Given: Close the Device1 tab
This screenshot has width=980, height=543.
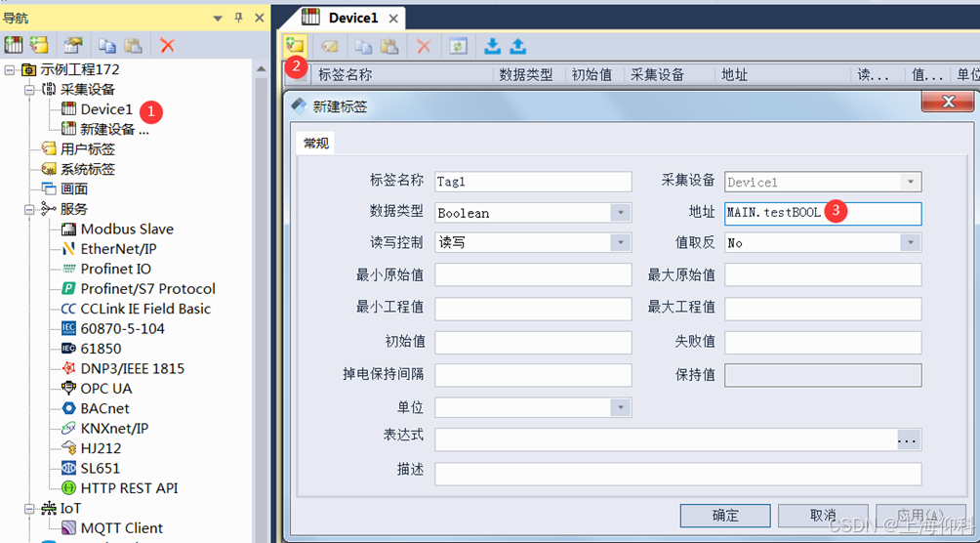Looking at the screenshot, I should point(393,19).
